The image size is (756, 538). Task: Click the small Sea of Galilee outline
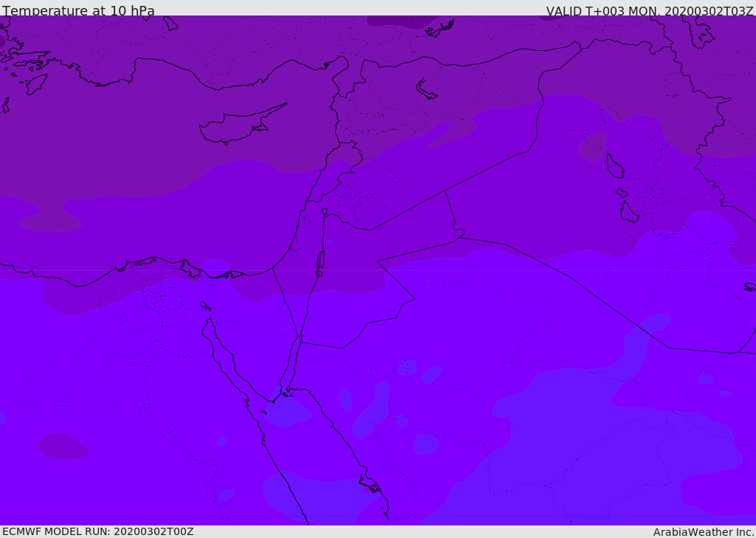(x=325, y=212)
